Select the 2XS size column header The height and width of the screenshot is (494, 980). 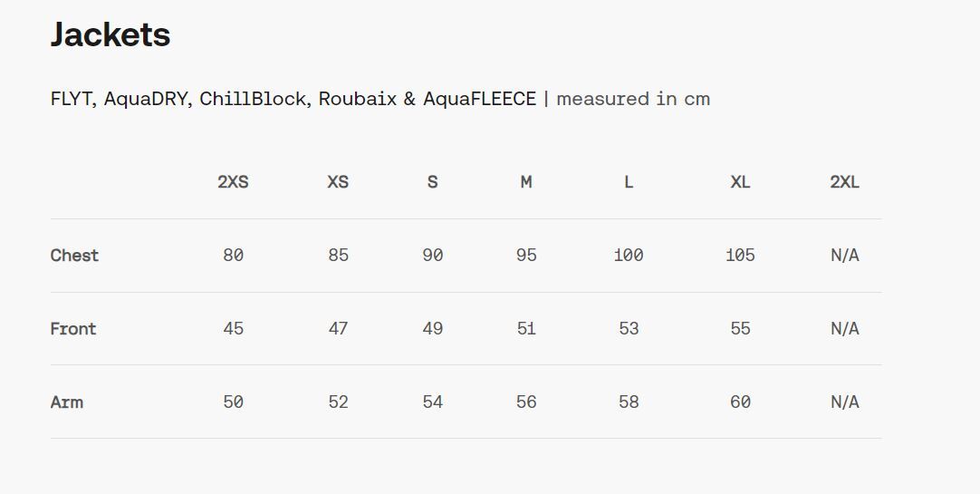(x=233, y=182)
